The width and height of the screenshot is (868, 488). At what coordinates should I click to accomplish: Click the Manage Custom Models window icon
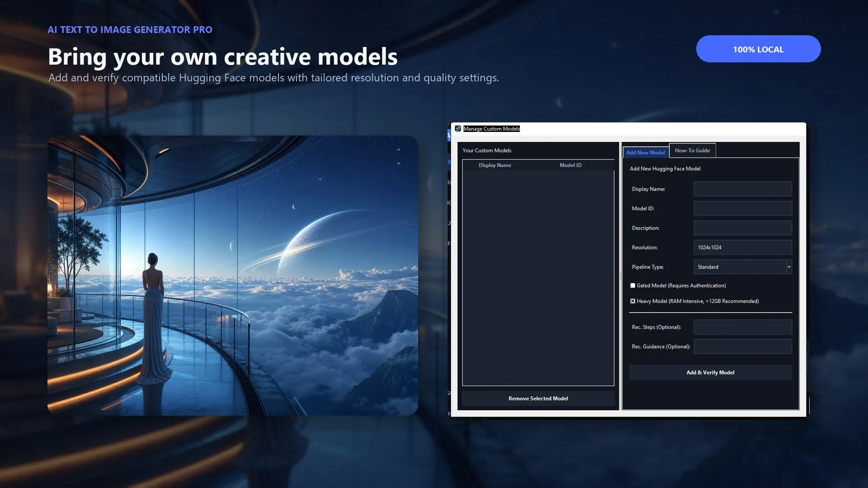[458, 129]
